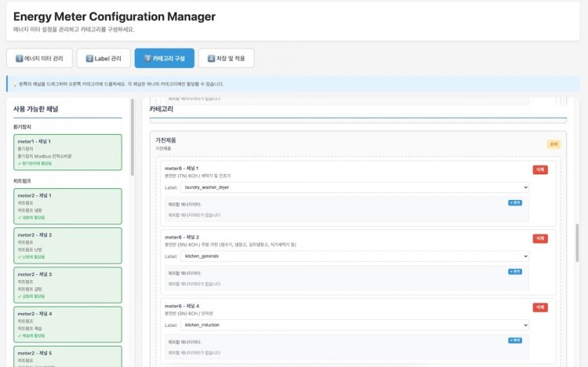Choose the meter2 채널 3 히트펌프 급탕 card
This screenshot has height=367, width=588.
pos(67,285)
